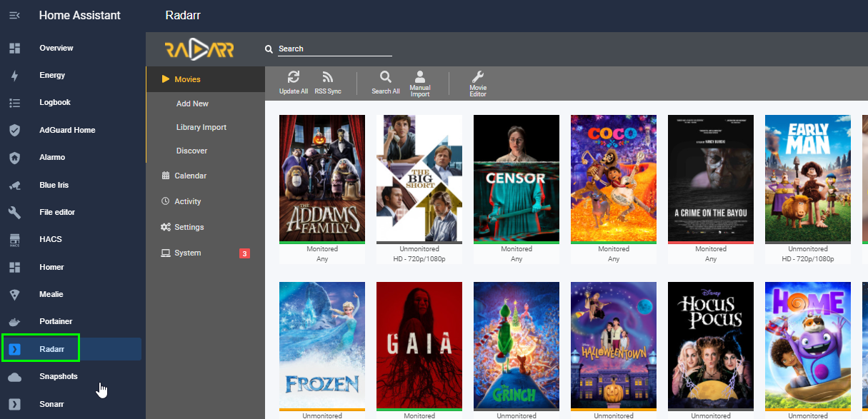Click 'HD - 720p/1080p' under The Big Short
Image resolution: width=868 pixels, height=419 pixels.
click(x=419, y=259)
